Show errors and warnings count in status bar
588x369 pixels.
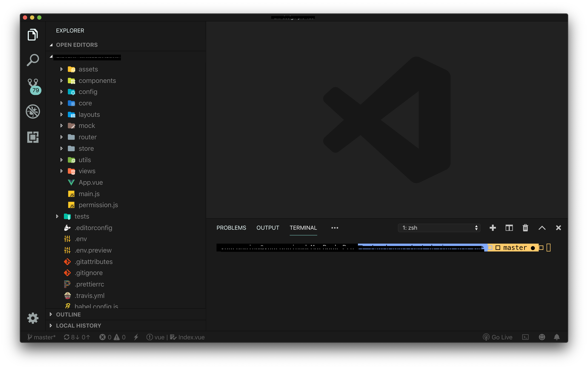tap(113, 337)
